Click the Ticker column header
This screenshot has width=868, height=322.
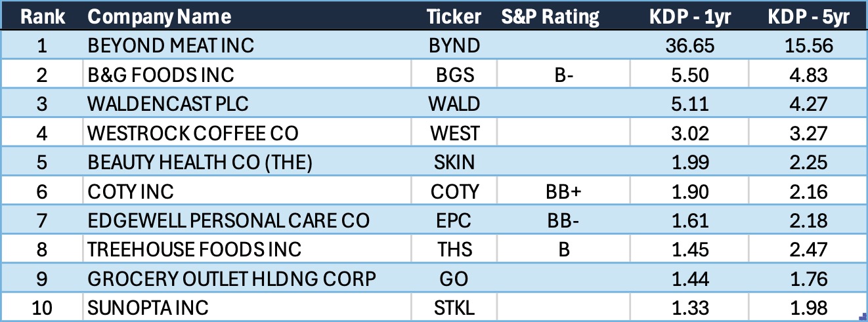[x=454, y=16]
